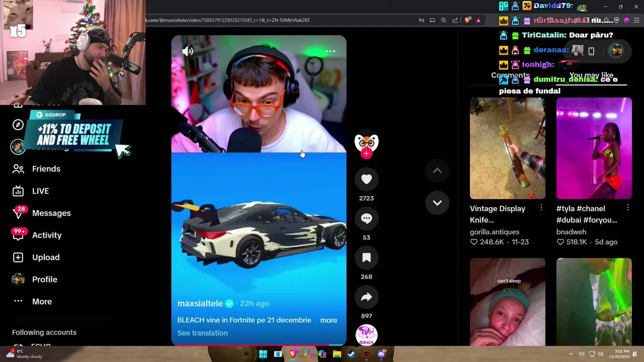644x362 pixels.
Task: Click the browser address bar URL
Action: click(x=229, y=20)
